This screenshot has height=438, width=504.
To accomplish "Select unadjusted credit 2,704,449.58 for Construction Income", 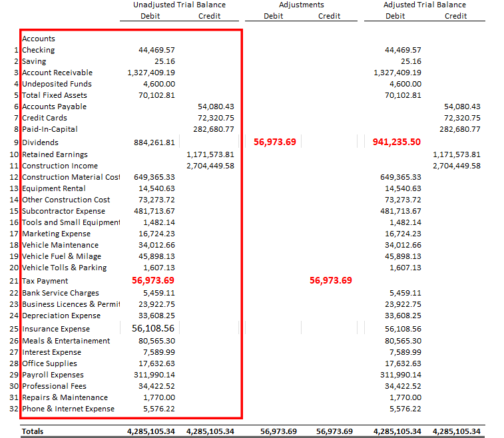I will tap(210, 166).
